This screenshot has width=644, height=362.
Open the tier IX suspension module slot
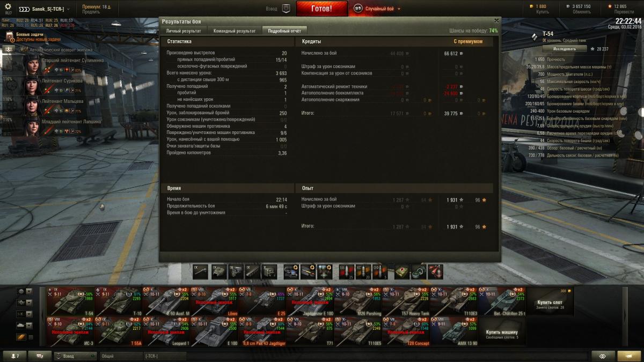click(253, 271)
